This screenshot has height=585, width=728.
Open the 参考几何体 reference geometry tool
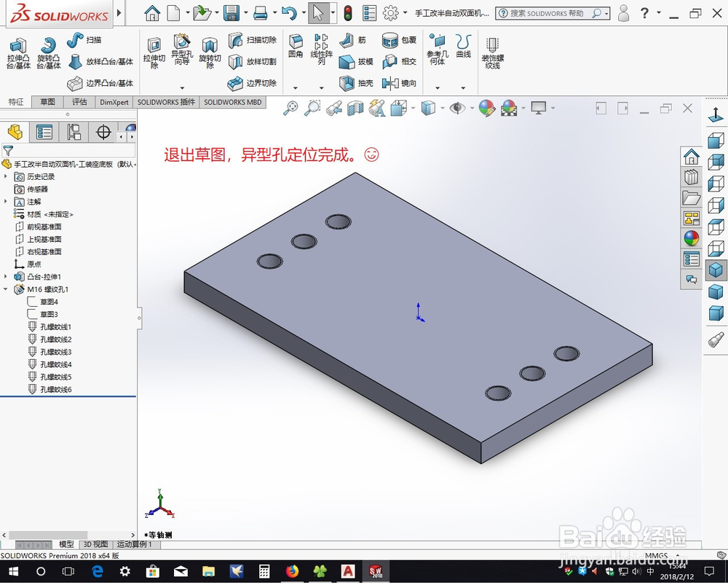[438, 49]
